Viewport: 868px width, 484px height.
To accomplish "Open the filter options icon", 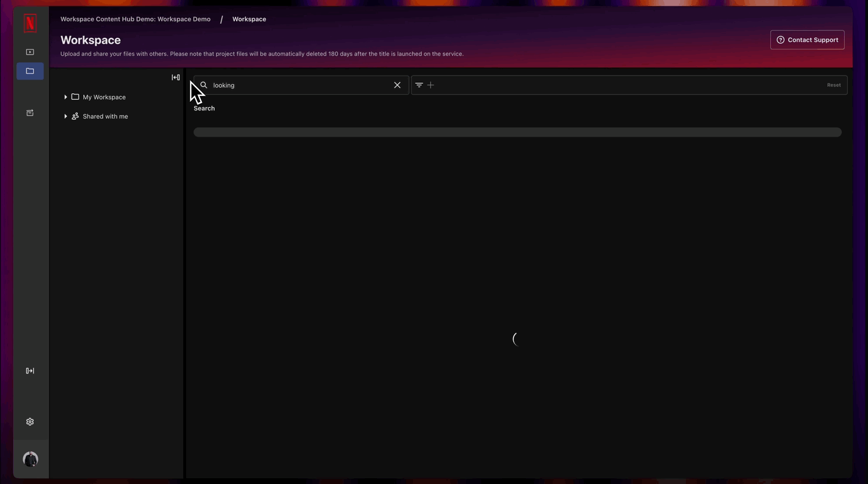I will click(x=419, y=85).
